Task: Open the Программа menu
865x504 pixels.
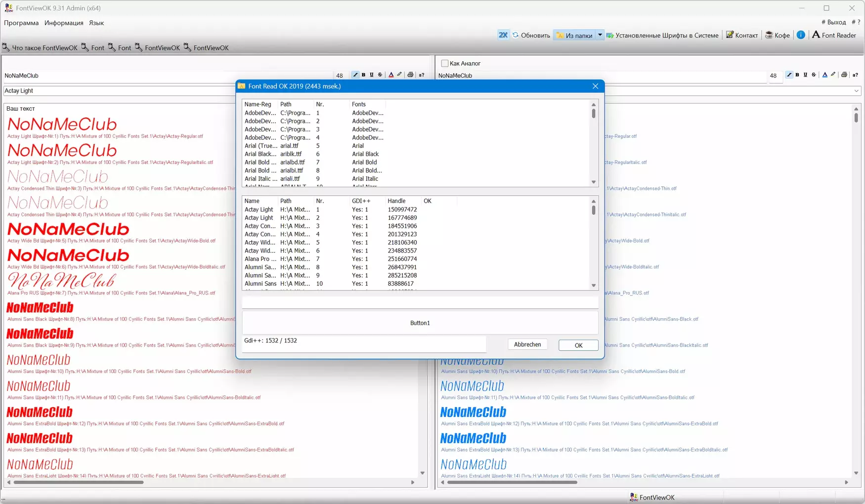Action: 21,23
